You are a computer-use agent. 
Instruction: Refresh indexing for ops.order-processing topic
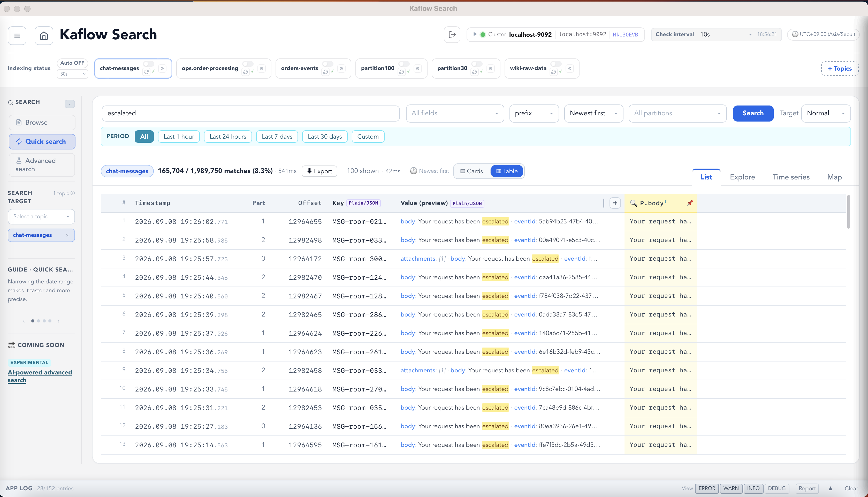pyautogui.click(x=246, y=72)
